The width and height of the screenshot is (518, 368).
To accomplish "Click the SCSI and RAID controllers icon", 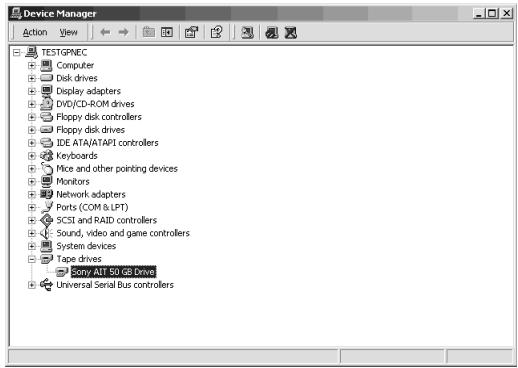I will pyautogui.click(x=46, y=220).
